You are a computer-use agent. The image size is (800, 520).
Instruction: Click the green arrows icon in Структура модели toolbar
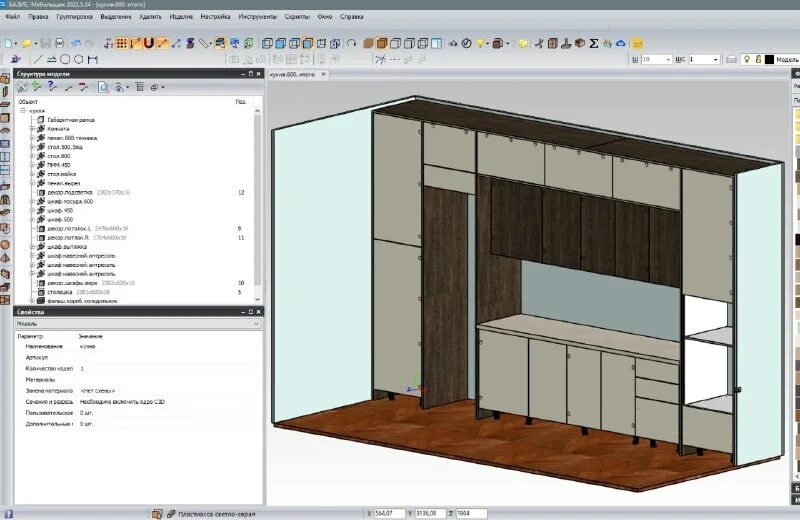pos(36,87)
